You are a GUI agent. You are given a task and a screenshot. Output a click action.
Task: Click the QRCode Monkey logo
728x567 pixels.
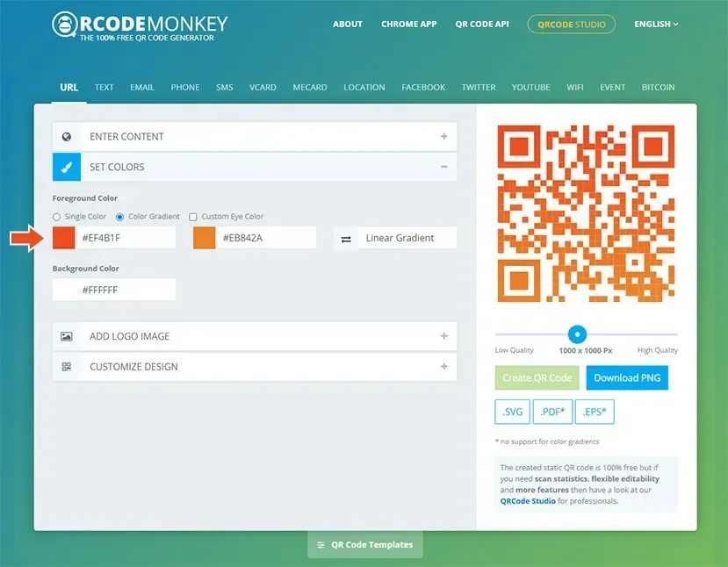tap(140, 26)
